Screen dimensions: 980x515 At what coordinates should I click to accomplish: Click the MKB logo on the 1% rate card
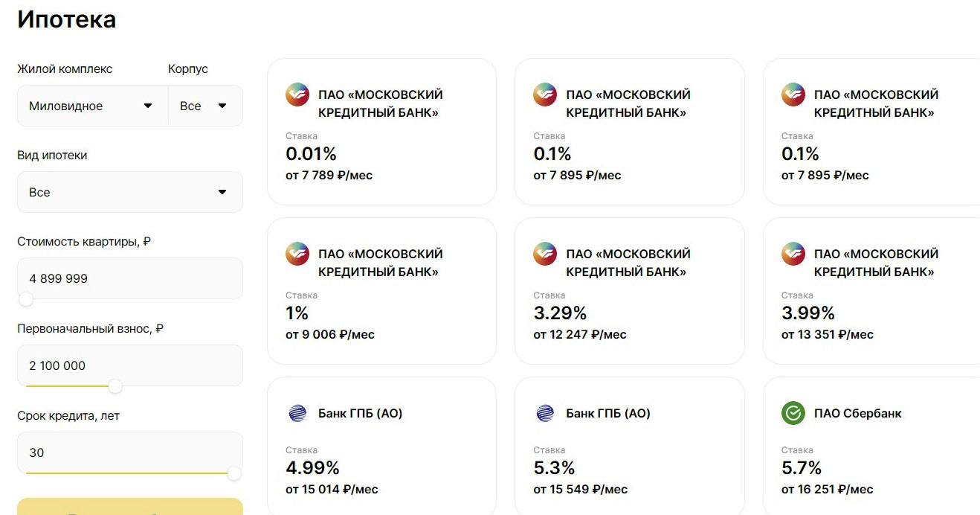[297, 255]
